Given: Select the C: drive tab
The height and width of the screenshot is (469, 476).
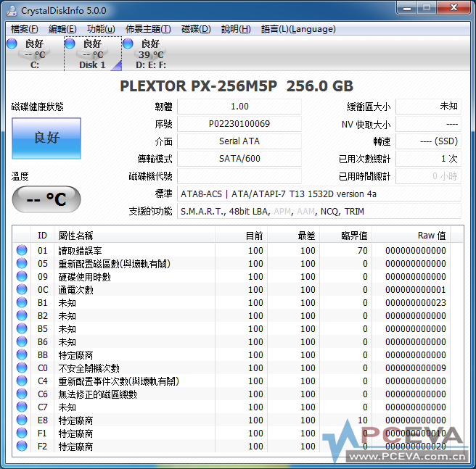Looking at the screenshot, I should tap(35, 54).
